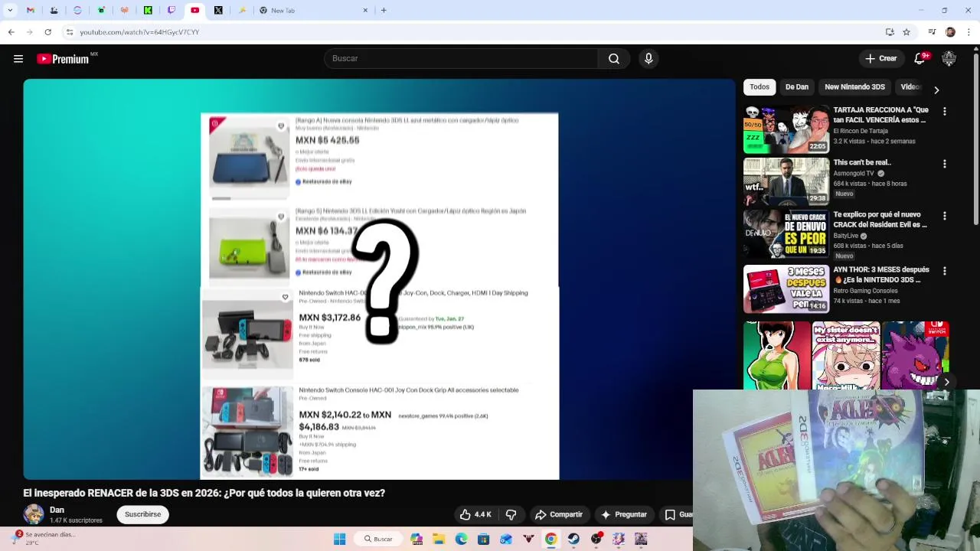Viewport: 980px width, 551px height.
Task: Open Chrome three-dot menu
Action: coord(968,32)
